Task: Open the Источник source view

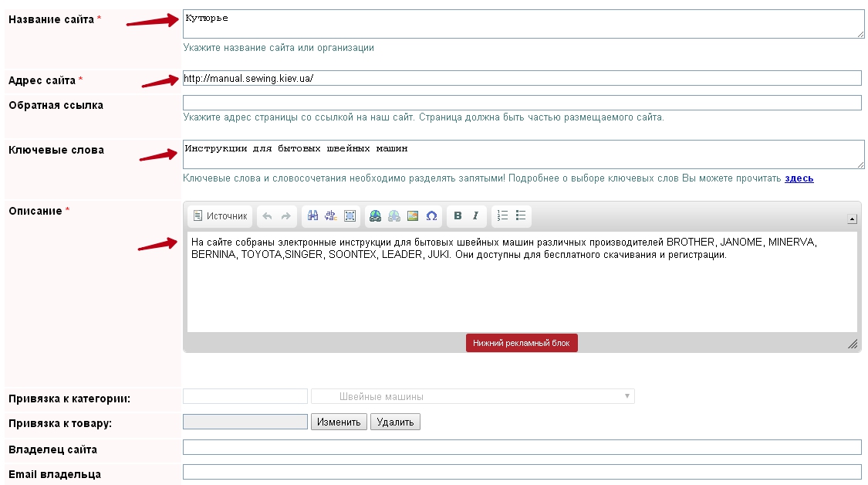Action: tap(221, 216)
